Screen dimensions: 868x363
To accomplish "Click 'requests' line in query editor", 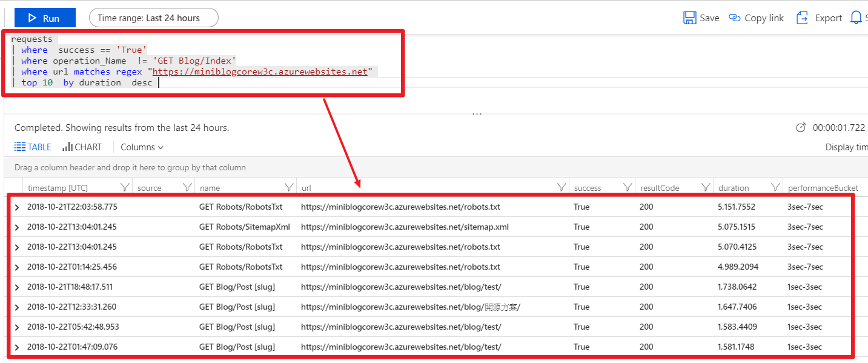I will coord(31,39).
